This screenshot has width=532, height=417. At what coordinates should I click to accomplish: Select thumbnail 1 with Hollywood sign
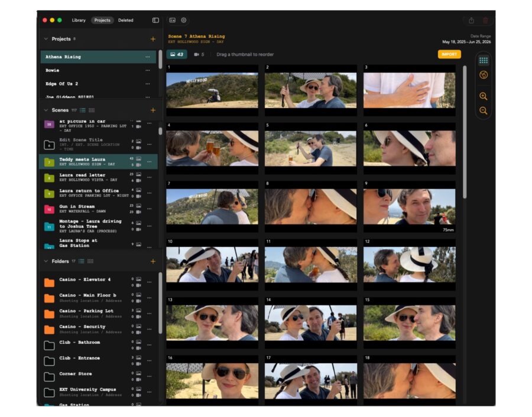coord(212,90)
